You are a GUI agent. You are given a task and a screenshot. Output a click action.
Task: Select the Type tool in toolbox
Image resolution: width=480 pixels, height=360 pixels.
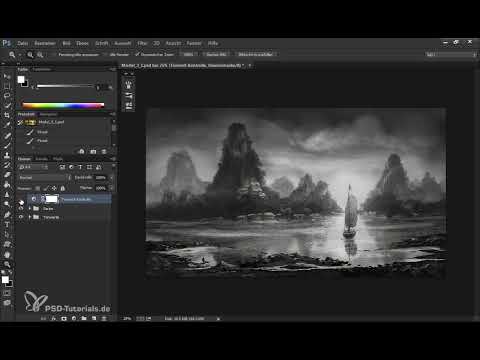7,225
